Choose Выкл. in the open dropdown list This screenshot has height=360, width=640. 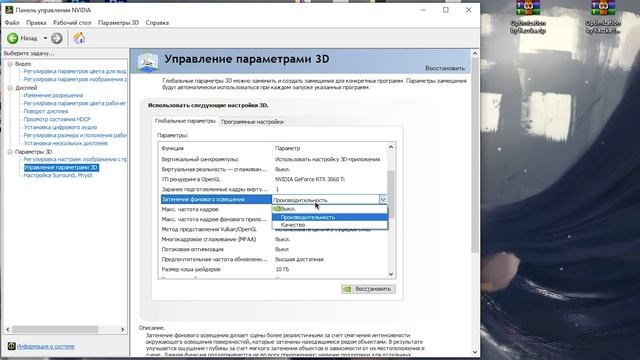tap(329, 209)
